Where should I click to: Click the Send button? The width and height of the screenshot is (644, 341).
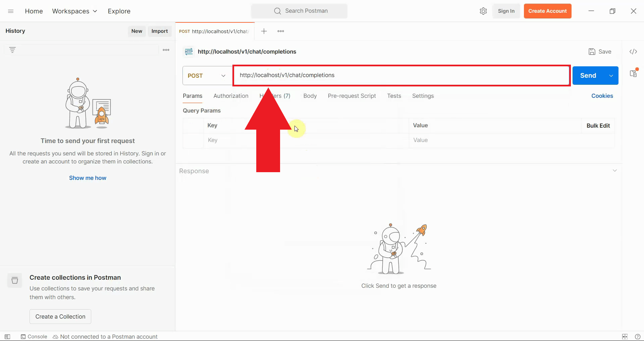click(x=588, y=76)
